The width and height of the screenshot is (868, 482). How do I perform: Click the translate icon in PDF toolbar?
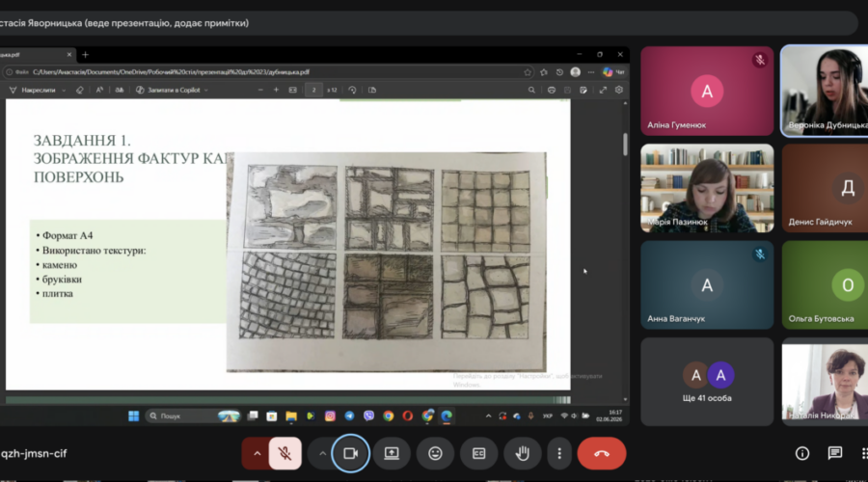point(119,90)
